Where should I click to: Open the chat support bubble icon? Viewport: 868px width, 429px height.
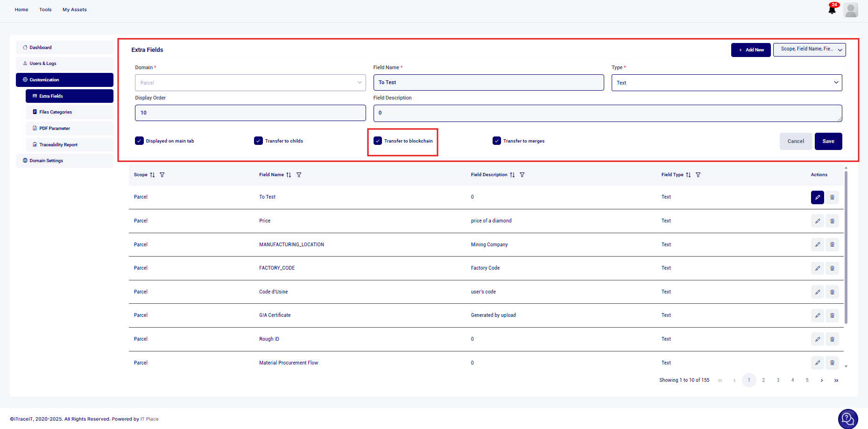point(847,419)
